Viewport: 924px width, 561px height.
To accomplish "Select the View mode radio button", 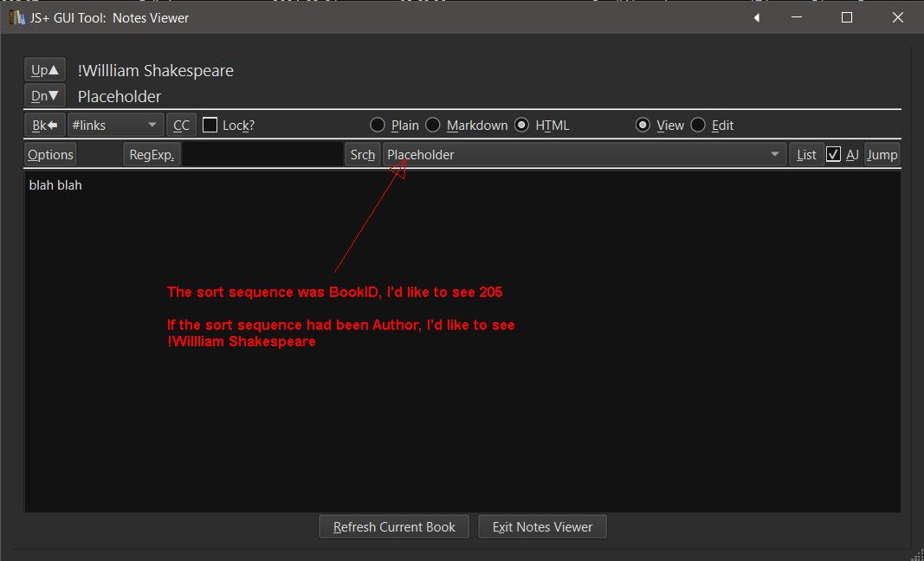I will click(643, 125).
